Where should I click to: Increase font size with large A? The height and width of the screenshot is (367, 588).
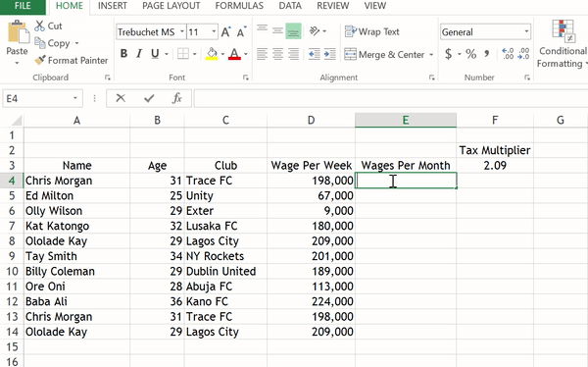(x=225, y=32)
